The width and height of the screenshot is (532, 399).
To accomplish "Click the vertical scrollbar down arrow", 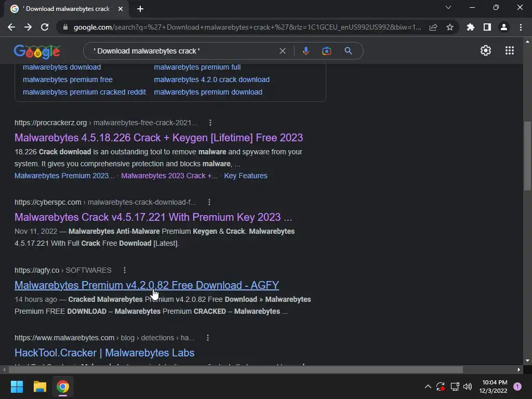I will pos(527,361).
